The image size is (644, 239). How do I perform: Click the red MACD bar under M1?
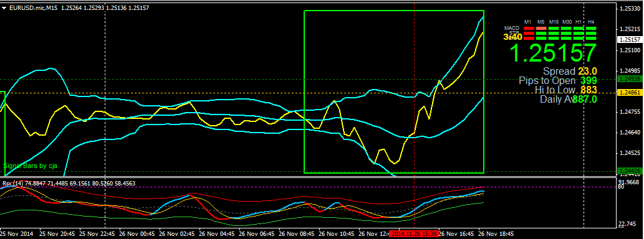pyautogui.click(x=529, y=28)
